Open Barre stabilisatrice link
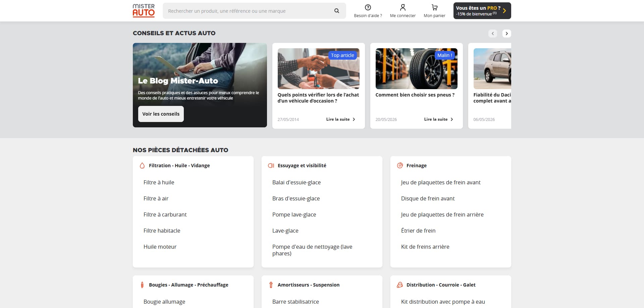Viewport: 644px width, 308px height. (x=296, y=302)
